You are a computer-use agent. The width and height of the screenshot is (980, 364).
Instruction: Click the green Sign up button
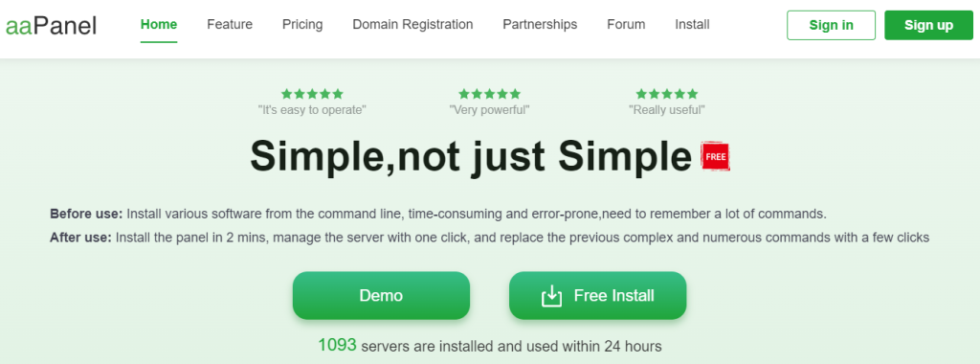pyautogui.click(x=928, y=25)
